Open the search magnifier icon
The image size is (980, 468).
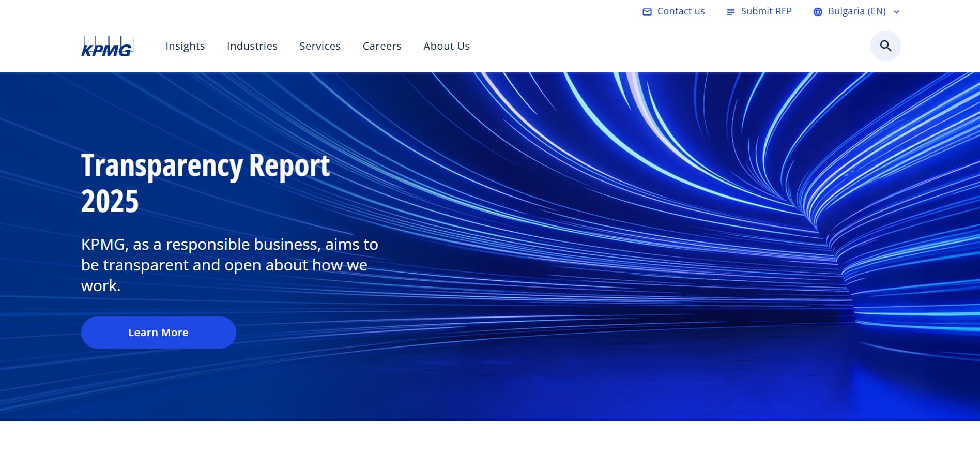point(885,46)
